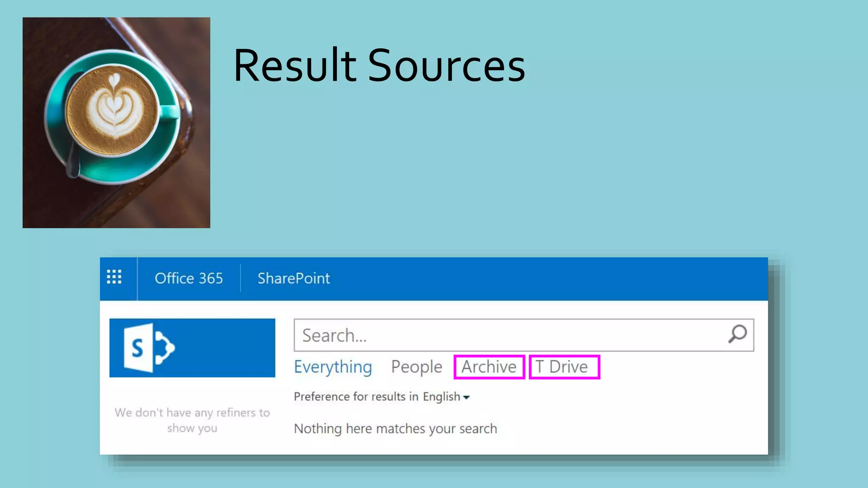Click the 'We don't have any refiners' message

pos(192,420)
